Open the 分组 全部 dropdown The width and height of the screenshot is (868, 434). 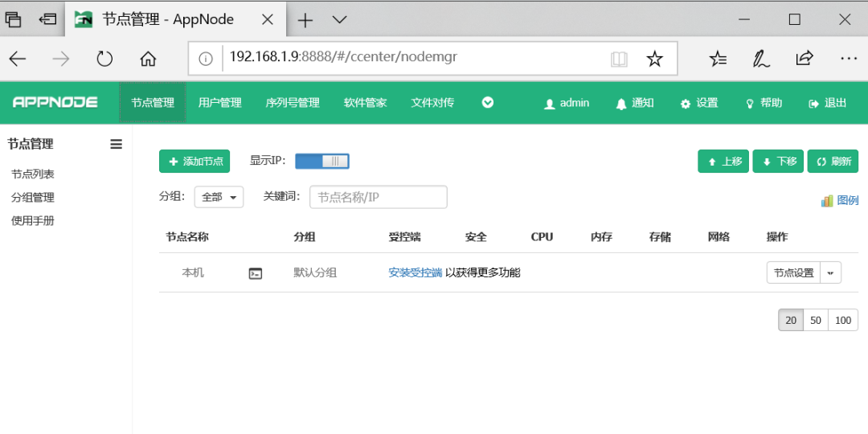(219, 197)
